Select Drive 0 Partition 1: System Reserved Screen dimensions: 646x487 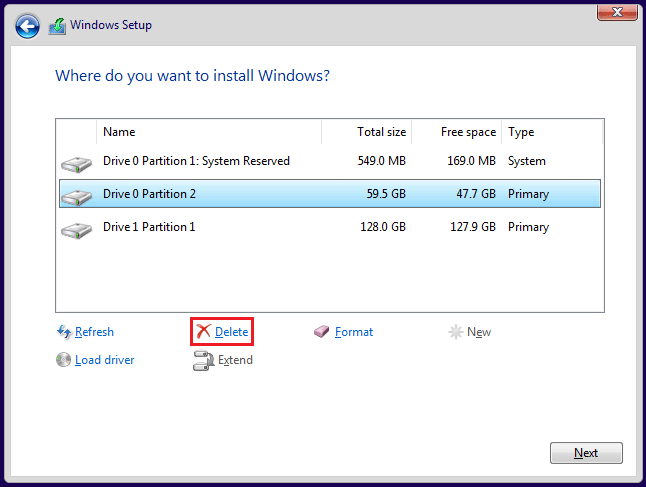pos(330,161)
